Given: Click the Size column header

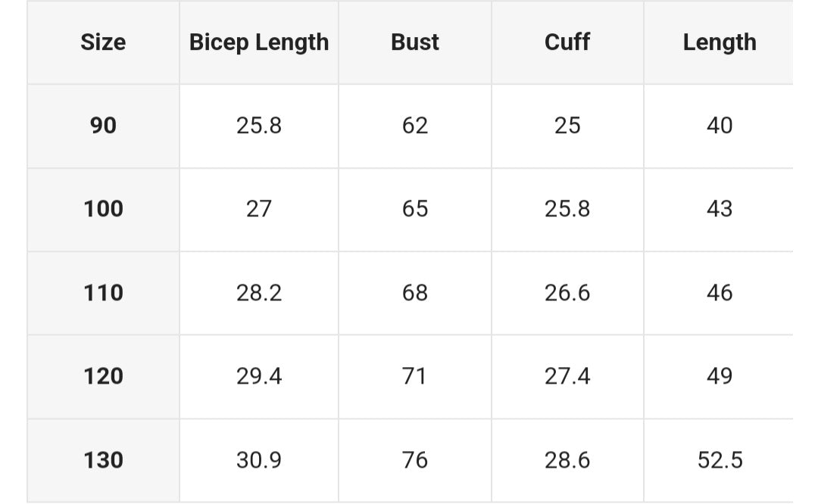Looking at the screenshot, I should click(x=103, y=42).
